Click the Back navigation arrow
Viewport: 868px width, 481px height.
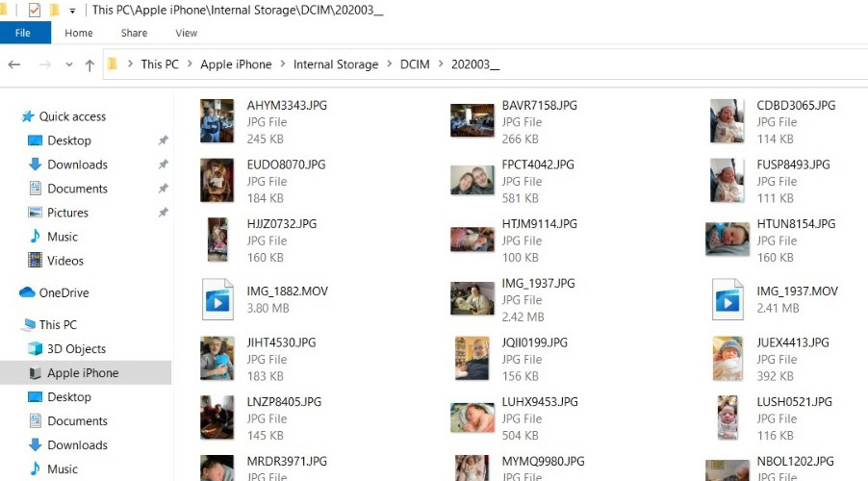pos(14,64)
